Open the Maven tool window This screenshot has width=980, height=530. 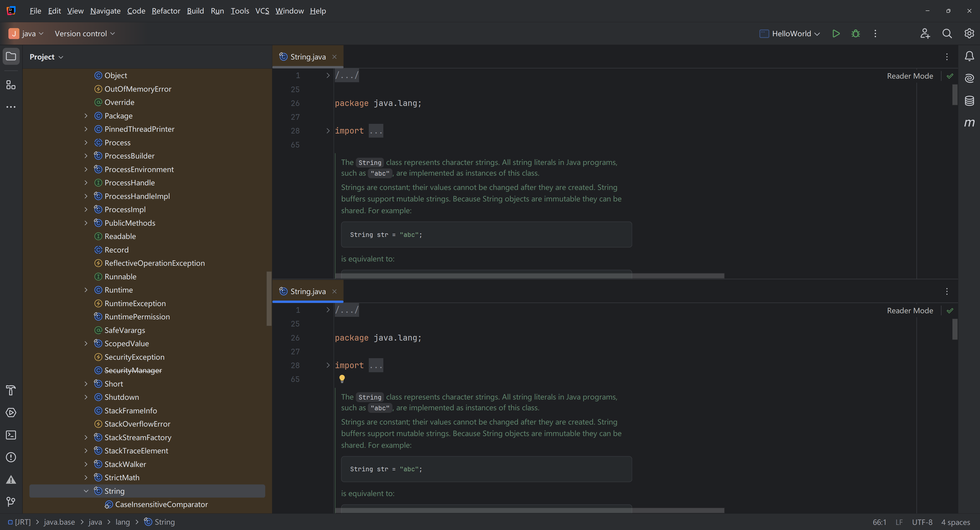pyautogui.click(x=969, y=123)
